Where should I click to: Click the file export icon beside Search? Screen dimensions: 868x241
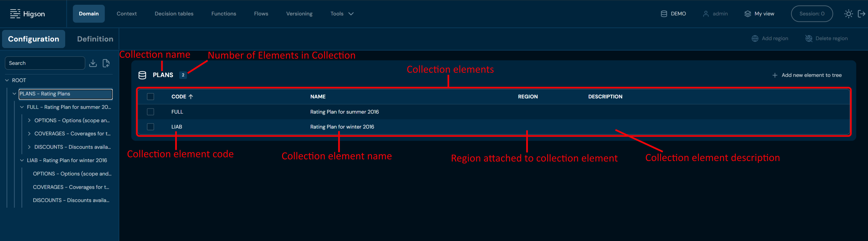click(x=106, y=63)
